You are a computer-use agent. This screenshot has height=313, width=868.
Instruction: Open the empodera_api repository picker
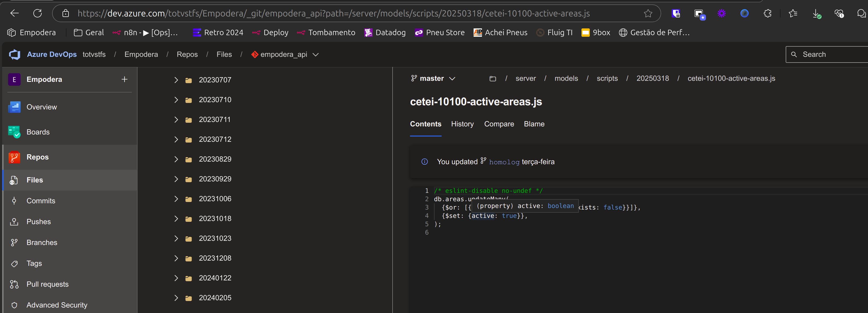[x=284, y=54]
